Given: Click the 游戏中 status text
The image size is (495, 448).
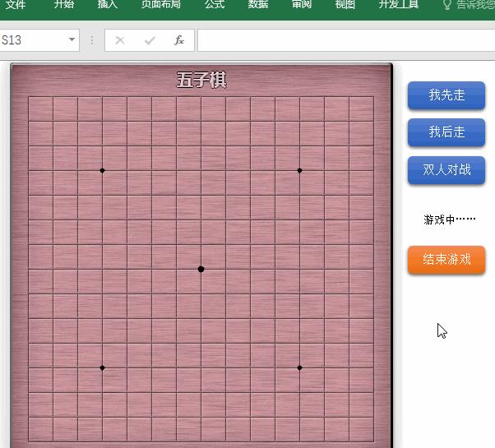Looking at the screenshot, I should [450, 219].
